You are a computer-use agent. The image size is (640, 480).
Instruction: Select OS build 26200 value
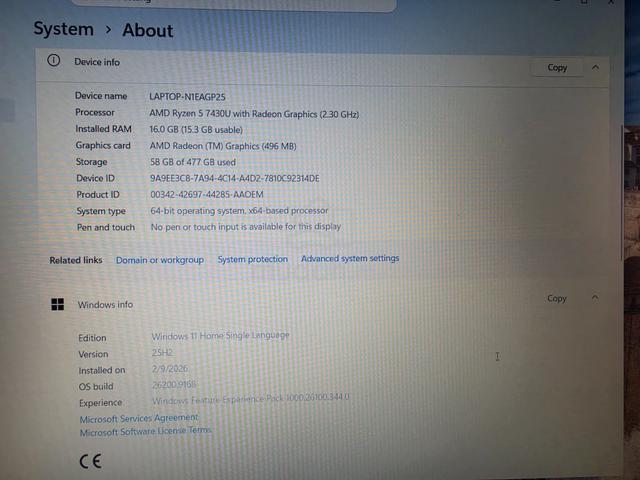pos(174,384)
